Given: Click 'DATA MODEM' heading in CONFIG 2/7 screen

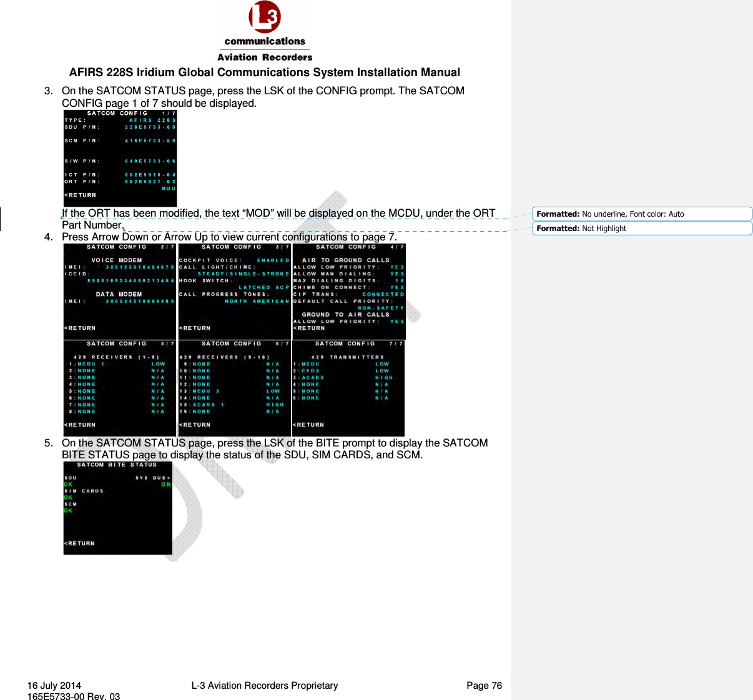Looking at the screenshot, I should pos(119,294).
